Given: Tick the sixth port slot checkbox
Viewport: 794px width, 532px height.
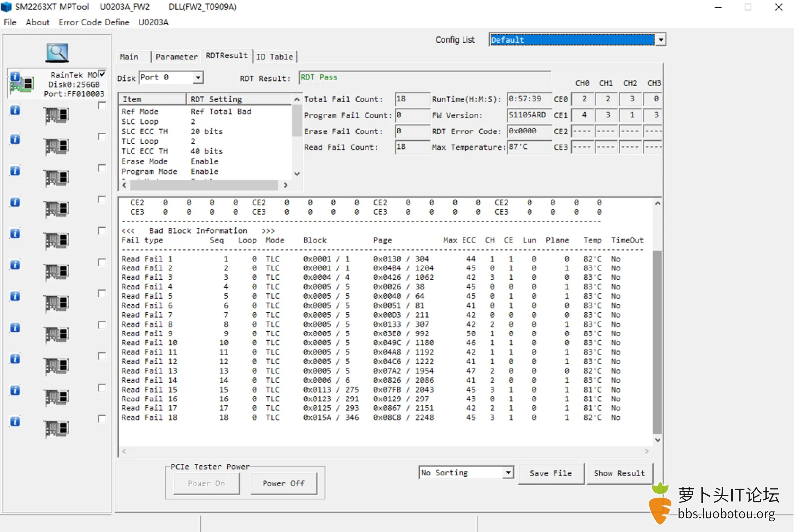Looking at the screenshot, I should point(102,230).
